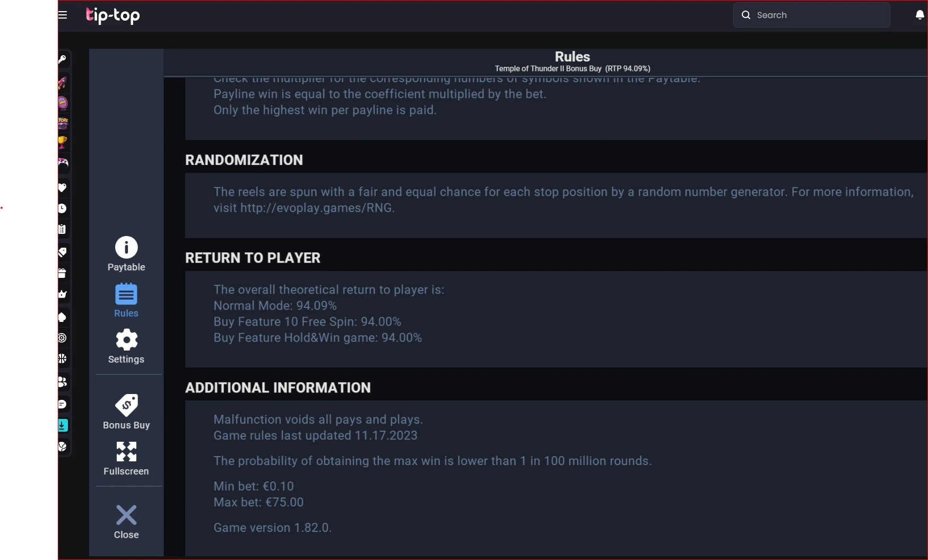Screen dimensions: 928x560
Task: Switch to the Paytable tab
Action: (126, 254)
